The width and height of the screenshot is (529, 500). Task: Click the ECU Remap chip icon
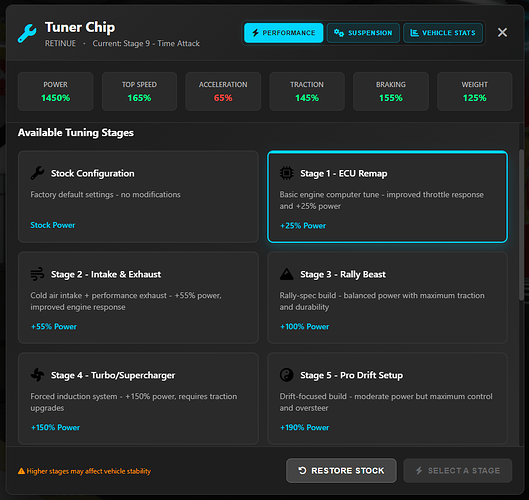click(286, 173)
